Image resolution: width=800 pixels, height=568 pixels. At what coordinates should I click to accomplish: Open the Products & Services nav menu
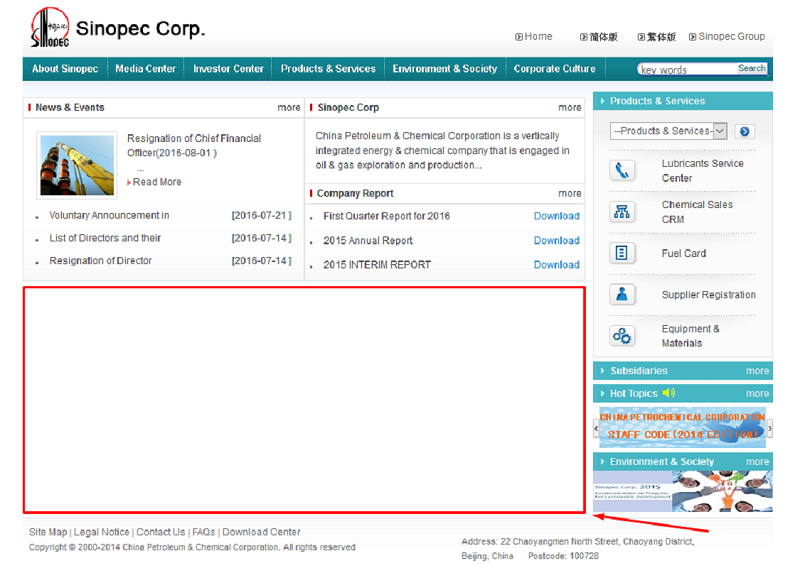tap(328, 69)
